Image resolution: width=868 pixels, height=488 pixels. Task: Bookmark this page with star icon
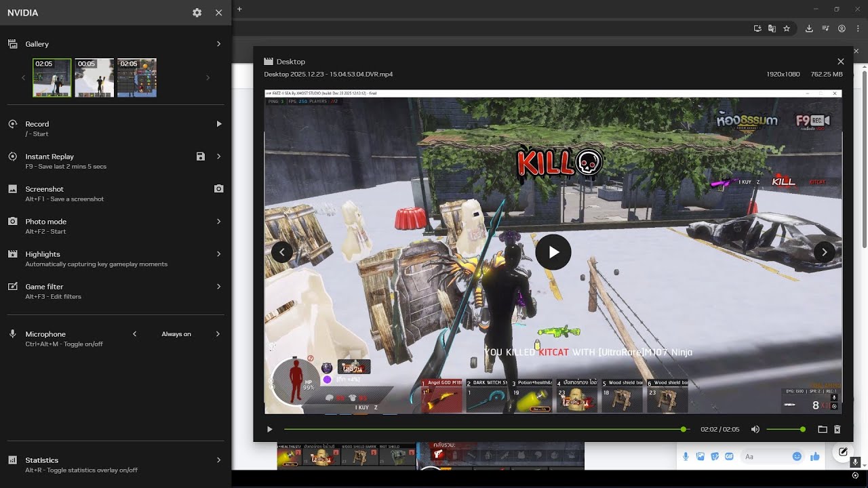pyautogui.click(x=787, y=28)
